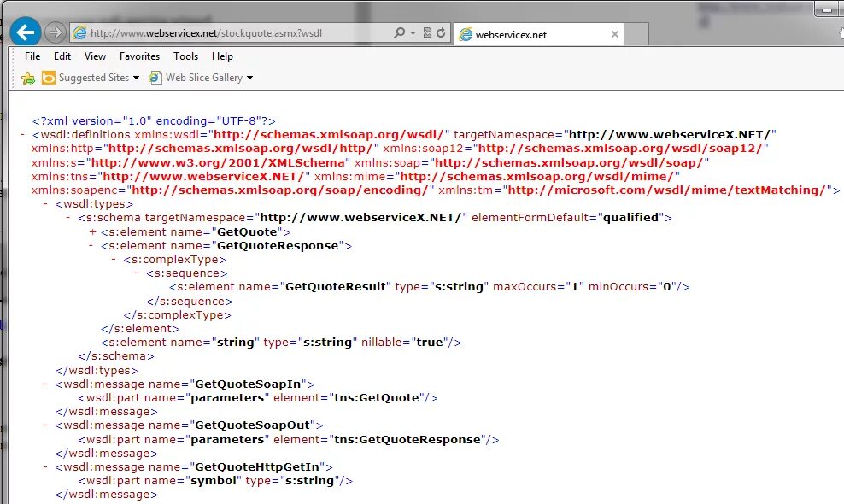Click the textMatching namespace URL

click(x=667, y=190)
